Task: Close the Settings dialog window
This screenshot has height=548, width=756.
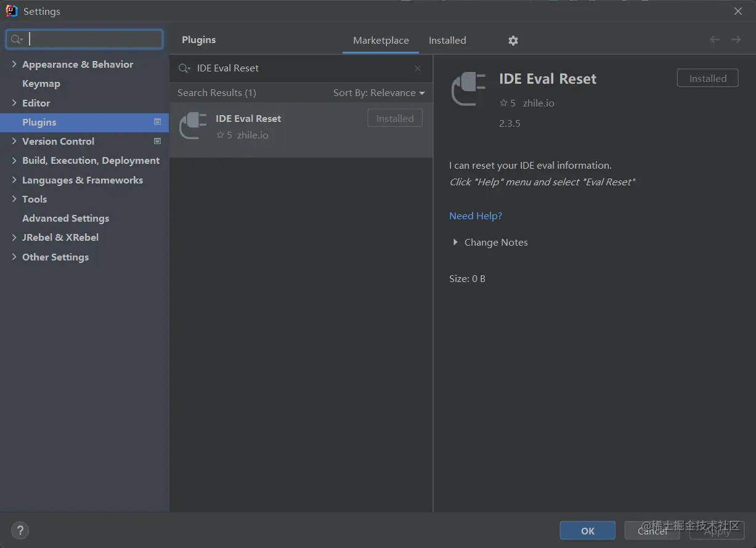Action: 738,11
